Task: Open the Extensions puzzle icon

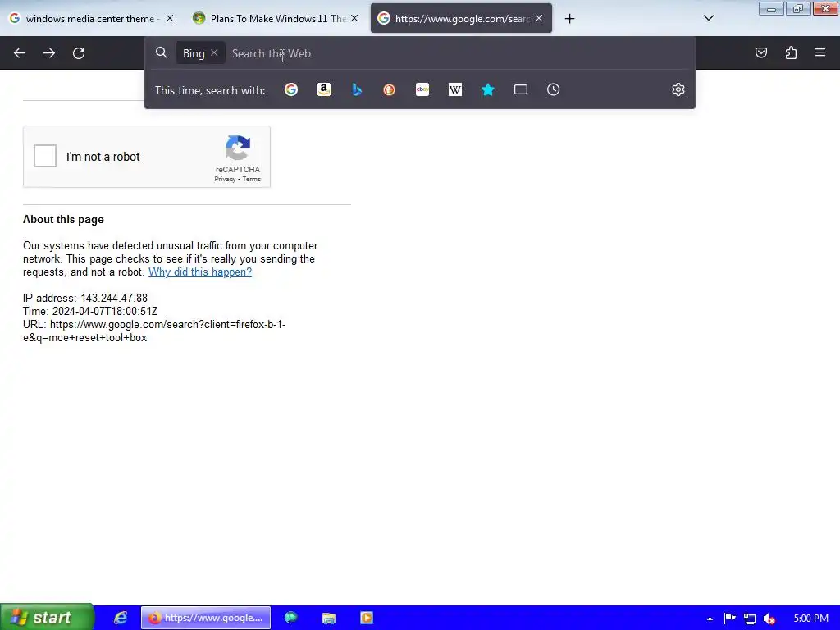Action: [791, 52]
